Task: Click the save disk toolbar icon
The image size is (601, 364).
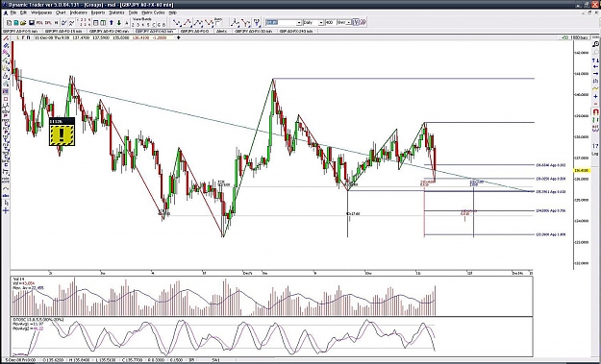Action: click(x=32, y=23)
